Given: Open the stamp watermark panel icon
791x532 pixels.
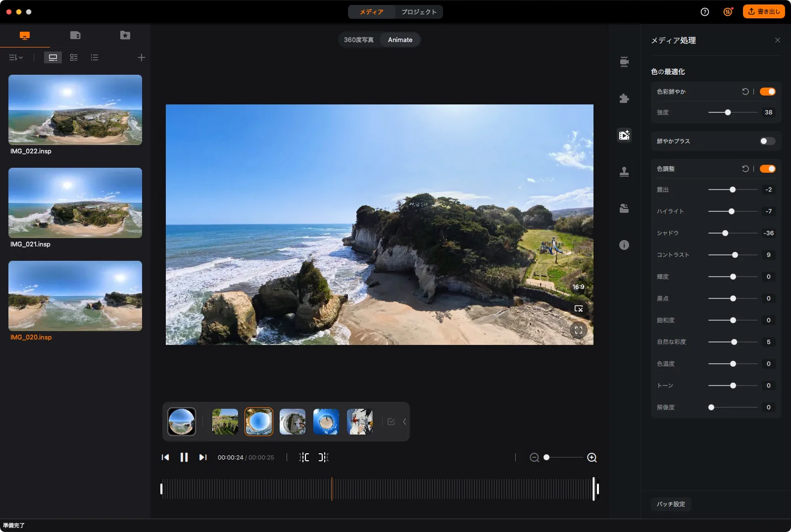Looking at the screenshot, I should coord(624,172).
